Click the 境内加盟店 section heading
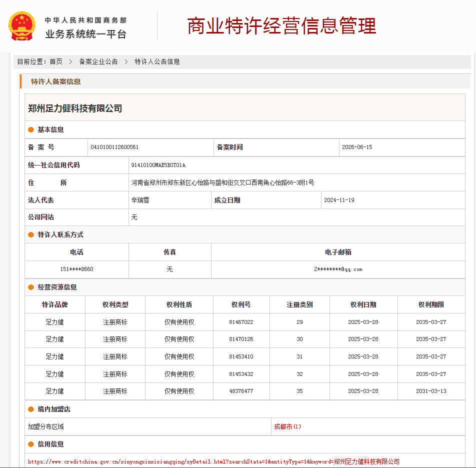Viewport: 476px width, 468px height. point(53,409)
